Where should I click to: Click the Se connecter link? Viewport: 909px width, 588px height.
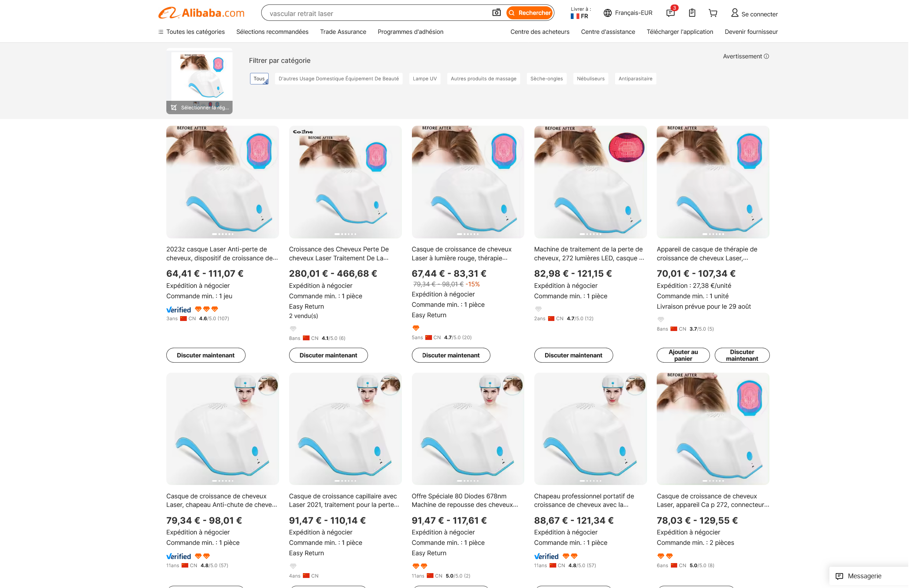[759, 14]
